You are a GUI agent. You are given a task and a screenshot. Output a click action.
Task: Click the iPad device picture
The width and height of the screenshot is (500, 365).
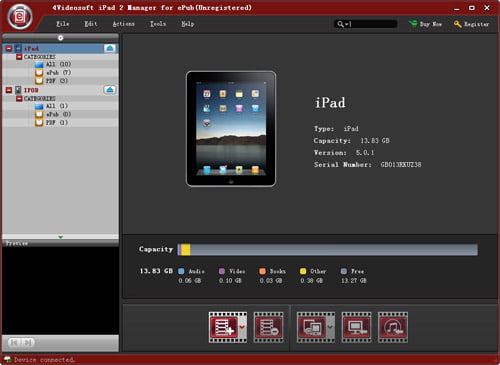(x=231, y=129)
